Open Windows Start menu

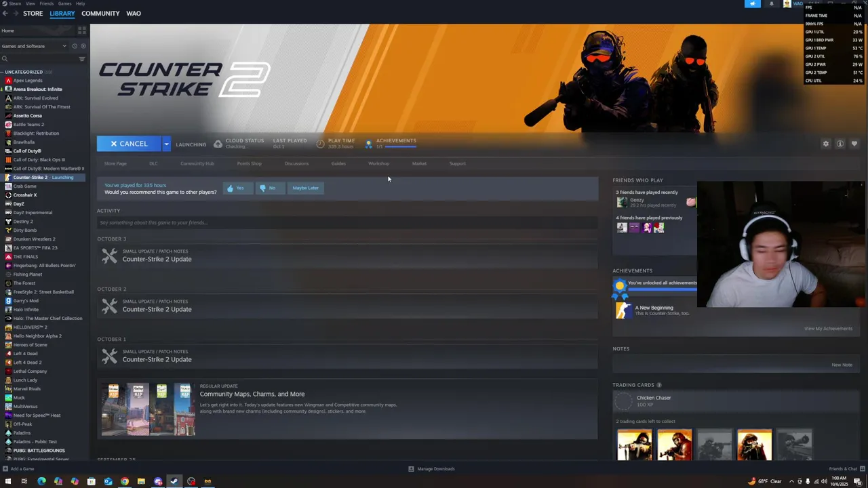pos(7,481)
